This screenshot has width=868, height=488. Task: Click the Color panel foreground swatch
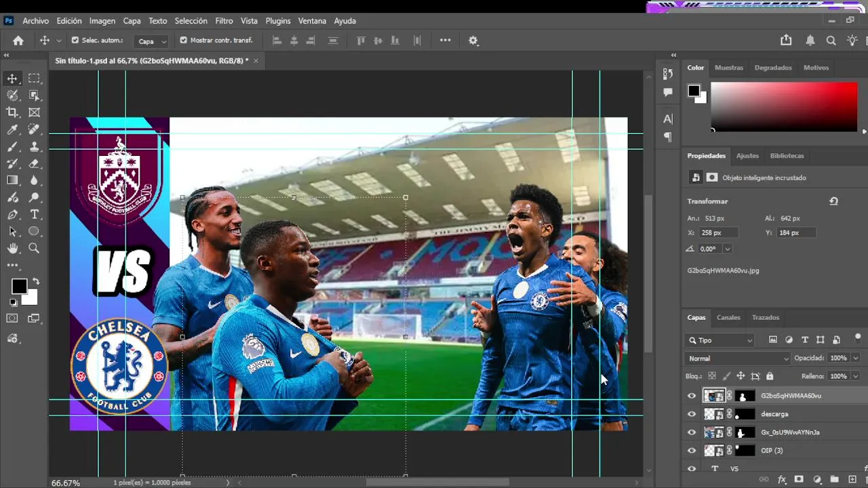click(694, 91)
